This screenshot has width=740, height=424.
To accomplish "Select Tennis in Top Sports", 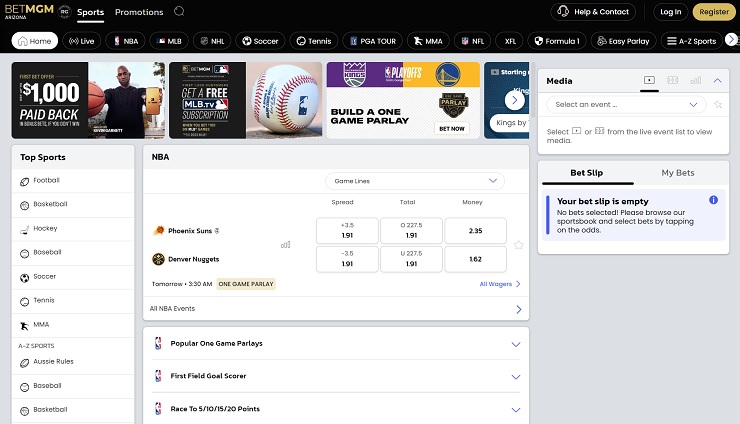I will (x=73, y=301).
